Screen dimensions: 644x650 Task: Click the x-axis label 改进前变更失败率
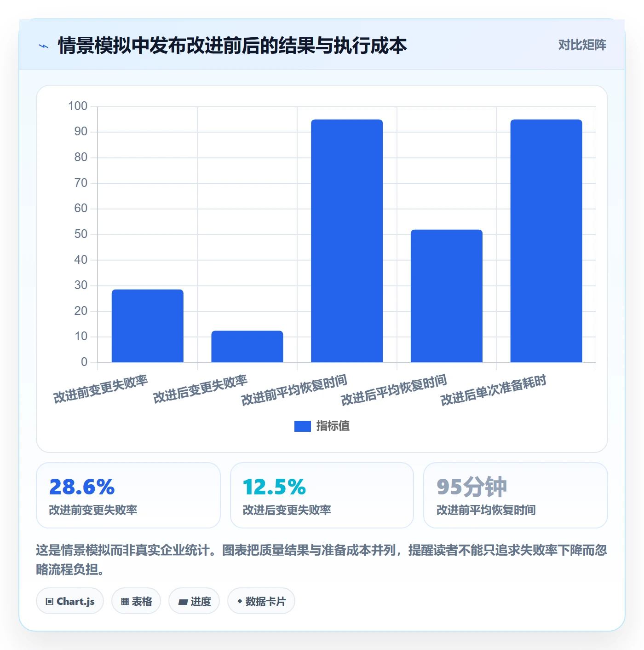click(101, 389)
